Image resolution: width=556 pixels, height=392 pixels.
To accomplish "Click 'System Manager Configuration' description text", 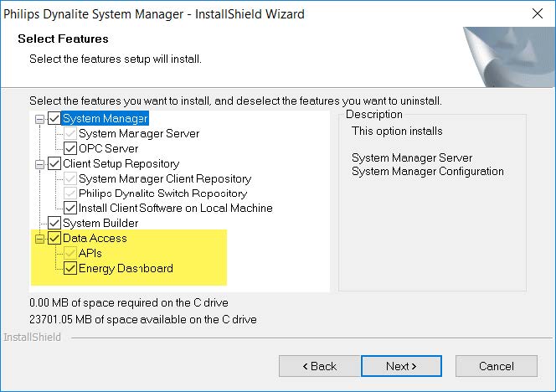I will pyautogui.click(x=428, y=172).
